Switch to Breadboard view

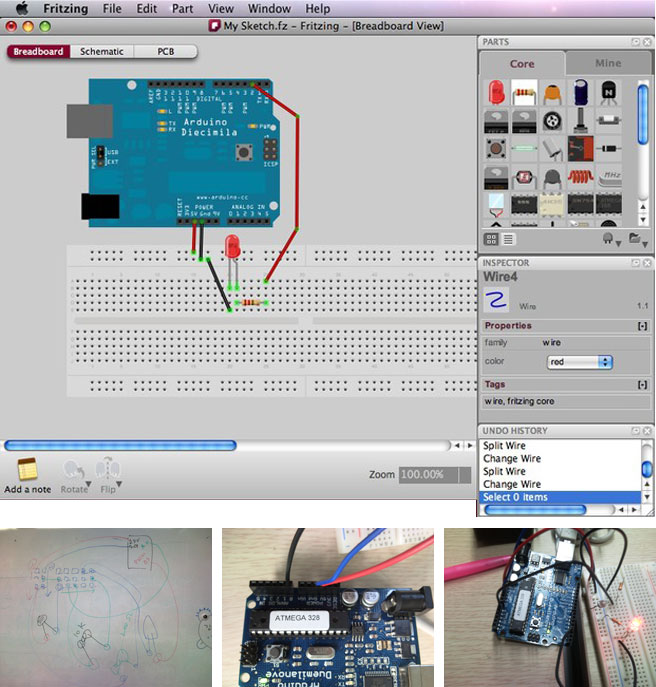pos(38,51)
